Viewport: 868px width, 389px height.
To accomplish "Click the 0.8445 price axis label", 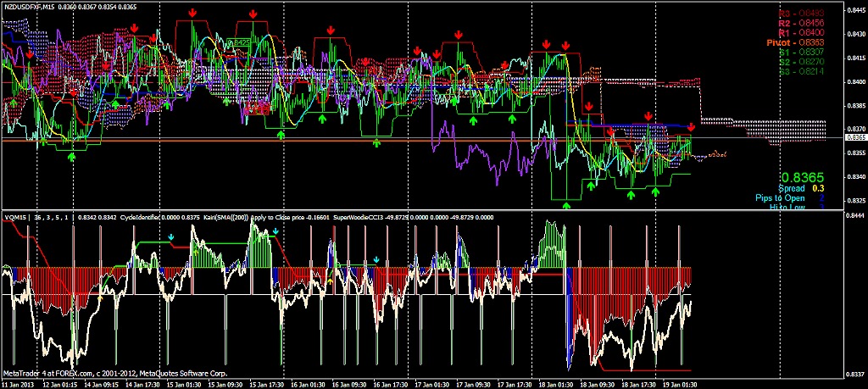I will (x=856, y=10).
